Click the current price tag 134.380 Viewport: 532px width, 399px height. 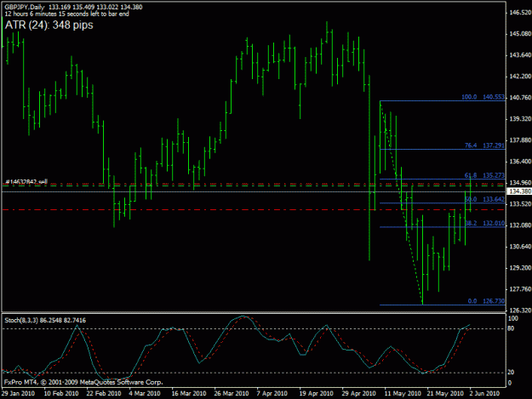pos(519,191)
